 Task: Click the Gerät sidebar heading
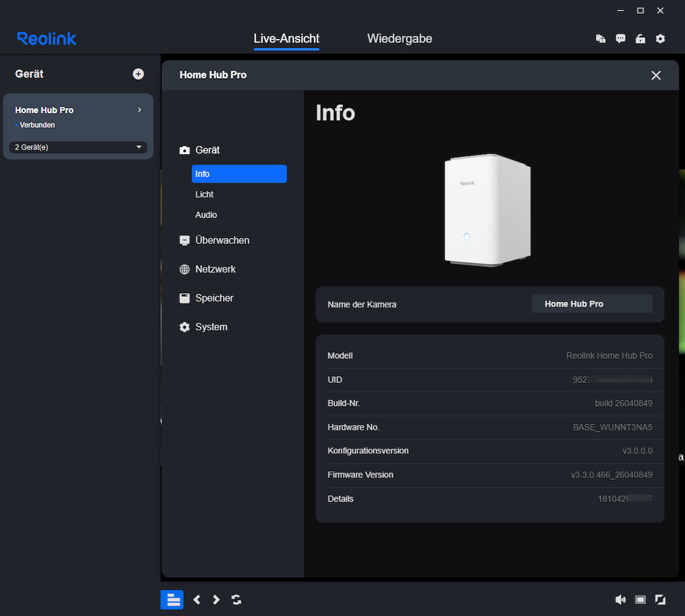[29, 74]
